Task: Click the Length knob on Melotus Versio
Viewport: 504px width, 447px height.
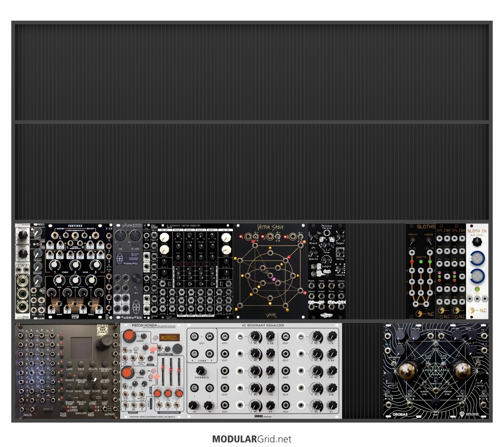Action: coord(326,260)
